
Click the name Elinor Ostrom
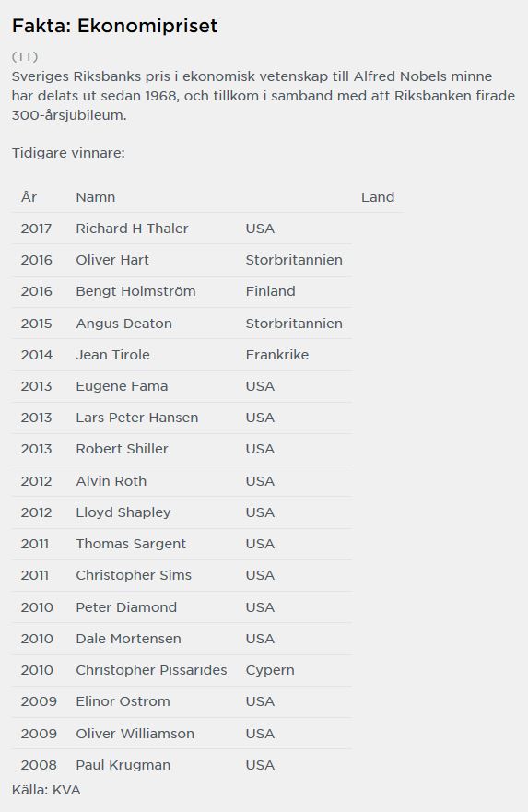pyautogui.click(x=123, y=701)
